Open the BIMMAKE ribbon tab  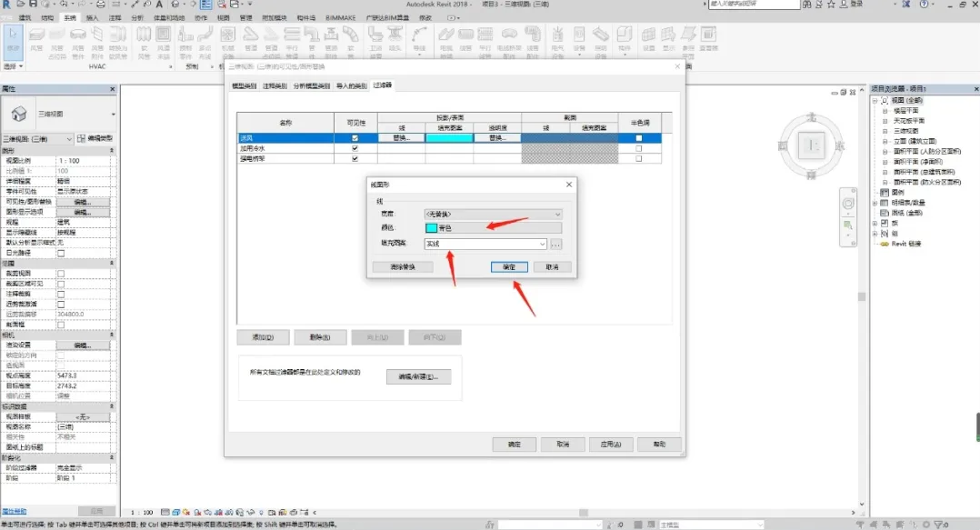(x=341, y=17)
